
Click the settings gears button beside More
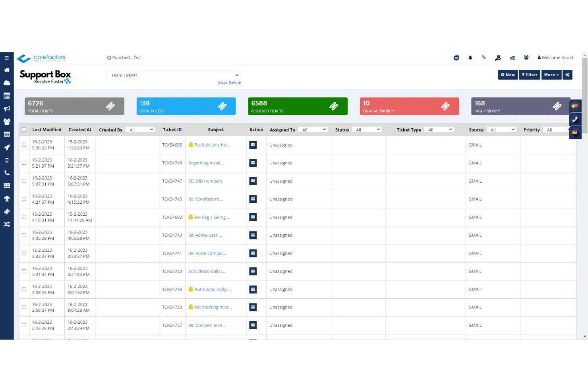[567, 75]
